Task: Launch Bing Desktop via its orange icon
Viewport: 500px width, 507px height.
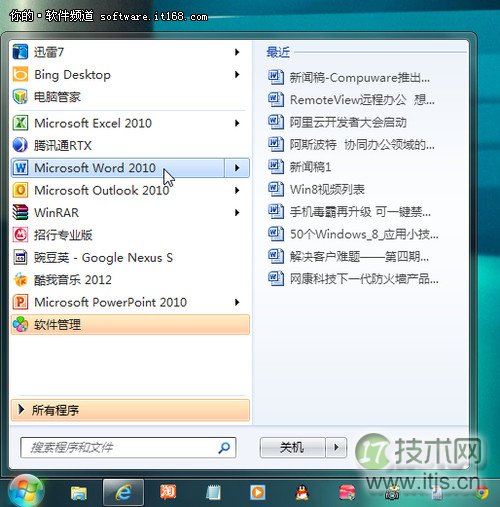Action: coord(20,74)
